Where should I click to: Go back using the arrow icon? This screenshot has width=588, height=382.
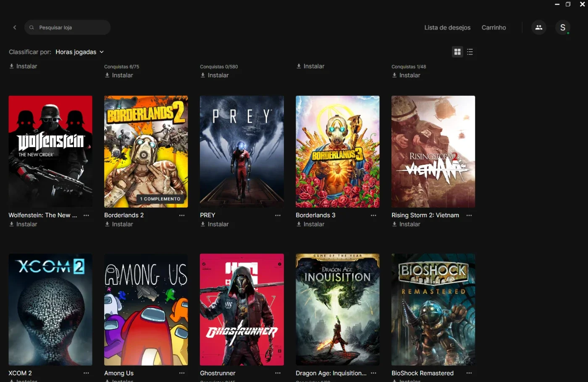click(15, 27)
